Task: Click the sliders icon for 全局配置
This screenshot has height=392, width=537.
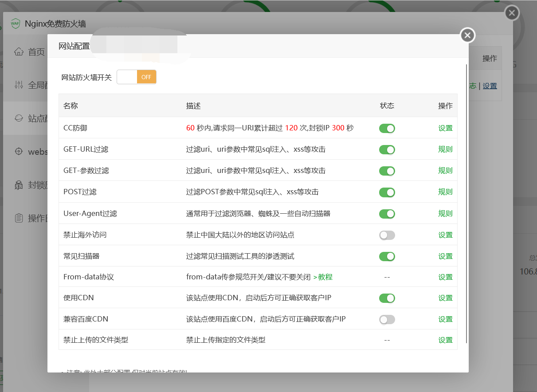Action: [19, 85]
